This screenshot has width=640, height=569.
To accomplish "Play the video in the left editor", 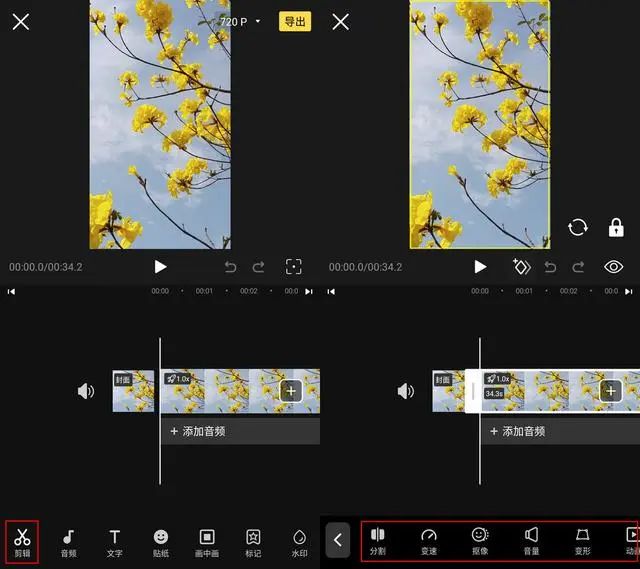I will tap(160, 267).
